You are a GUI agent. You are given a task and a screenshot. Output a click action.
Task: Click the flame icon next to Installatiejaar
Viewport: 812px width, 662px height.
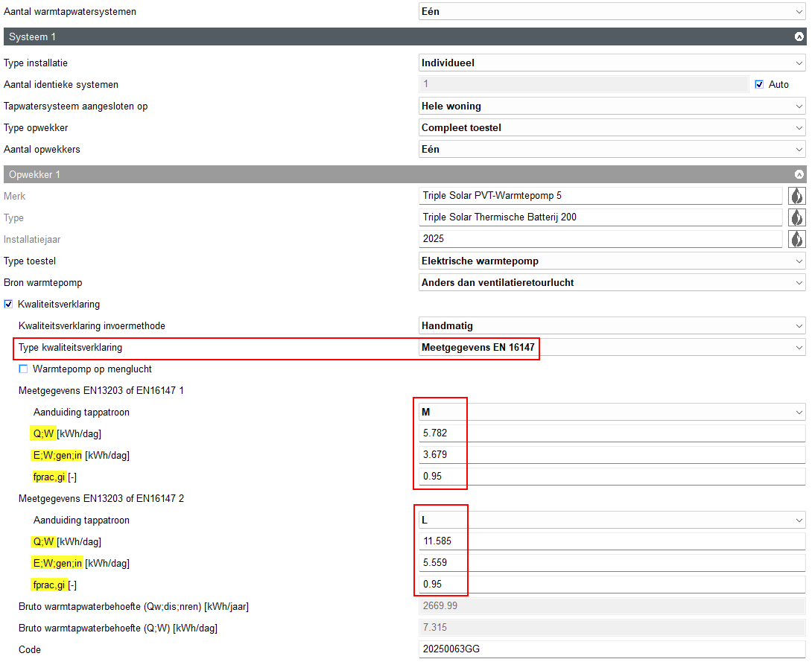[x=796, y=239]
